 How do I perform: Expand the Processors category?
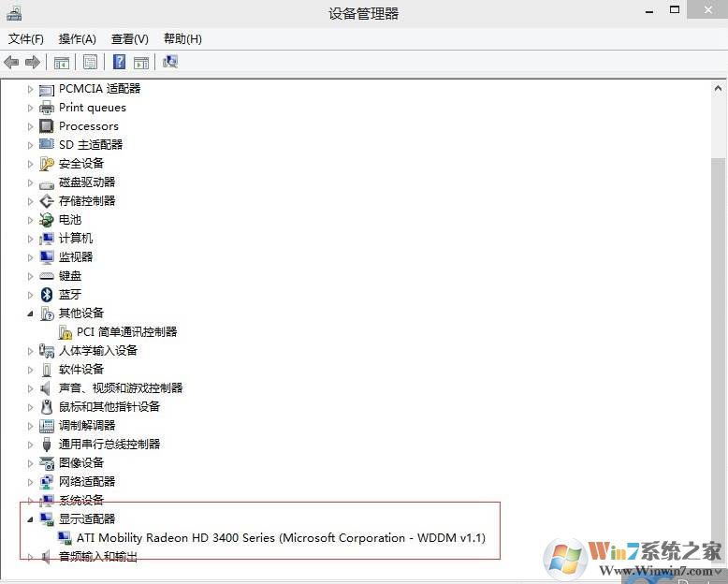[x=30, y=126]
